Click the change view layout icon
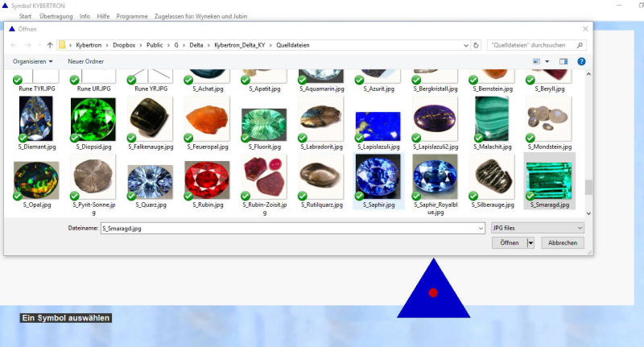 click(536, 61)
